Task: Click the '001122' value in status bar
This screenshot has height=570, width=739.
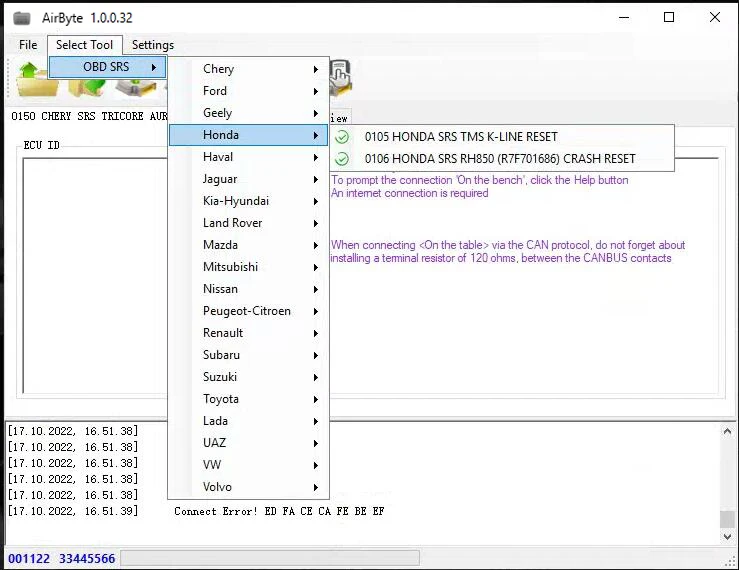Action: 29,559
